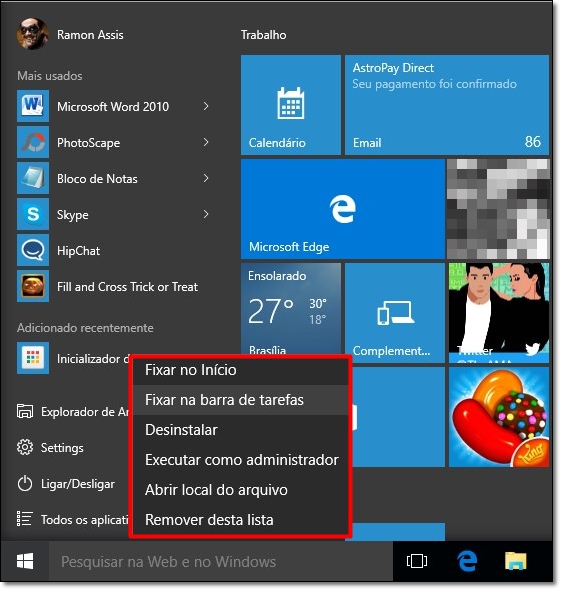Click the Ligar/Desligar power icon
The height and width of the screenshot is (590, 561).
pos(25,484)
